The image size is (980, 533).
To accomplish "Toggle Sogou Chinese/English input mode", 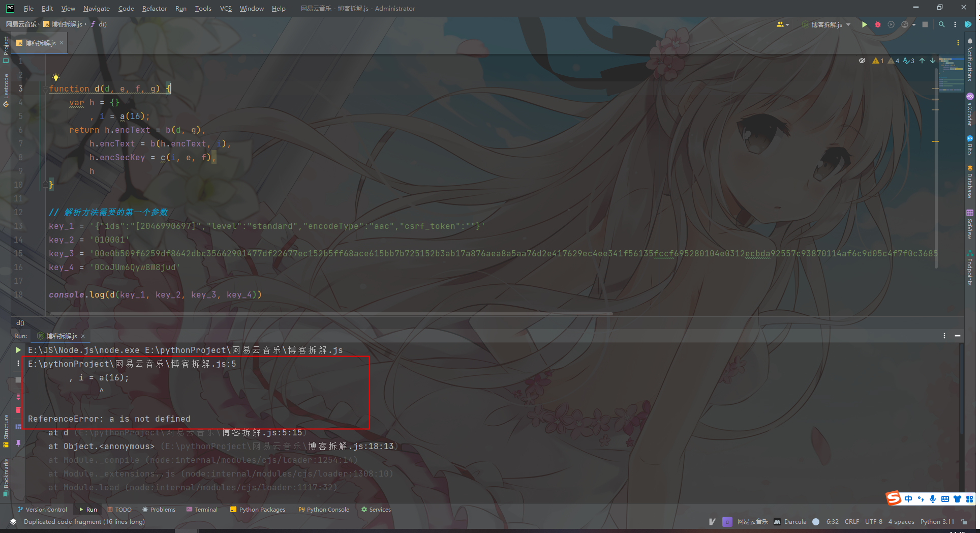I will (908, 499).
